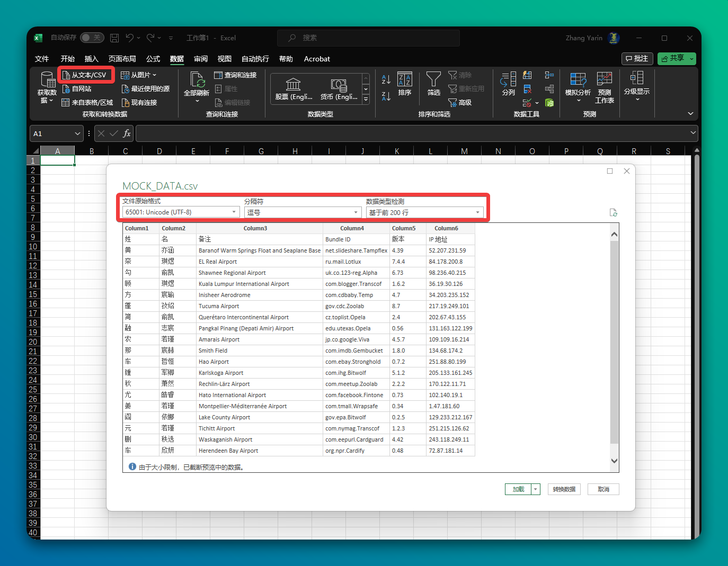The width and height of the screenshot is (728, 566).
Task: Click Remove Duplicates icon
Action: click(x=527, y=89)
